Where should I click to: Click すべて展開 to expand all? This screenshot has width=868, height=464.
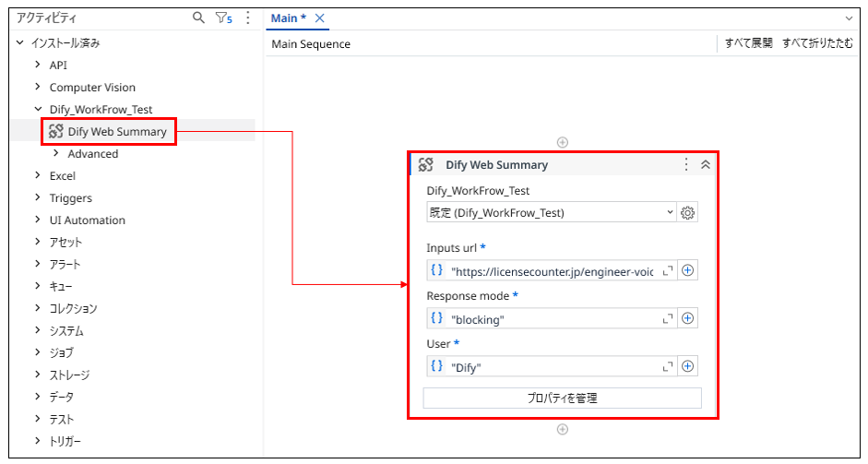(x=748, y=43)
